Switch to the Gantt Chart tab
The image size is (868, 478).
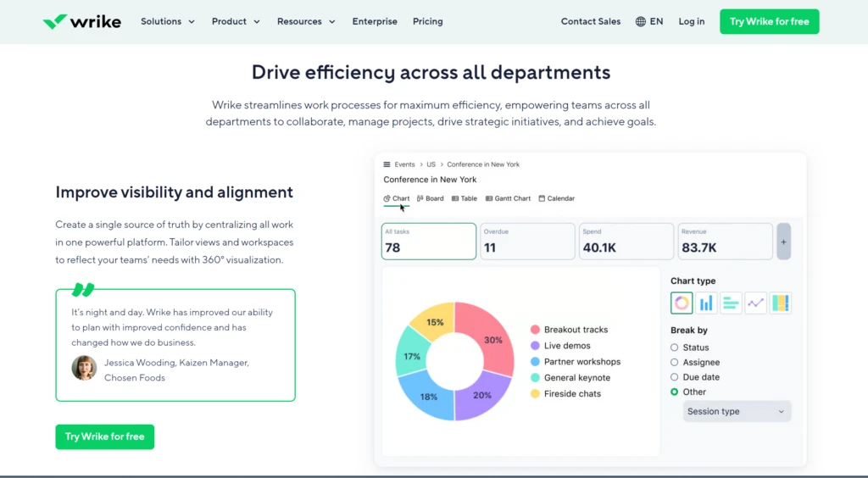tap(508, 198)
